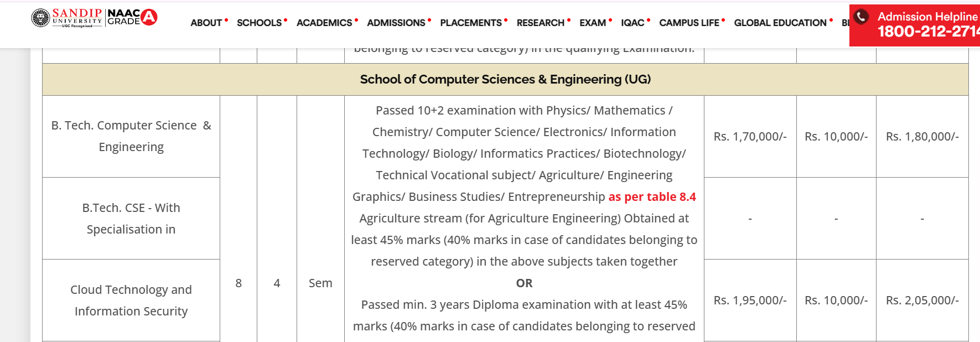
Task: Open the ABOUT menu
Action: coord(206,23)
